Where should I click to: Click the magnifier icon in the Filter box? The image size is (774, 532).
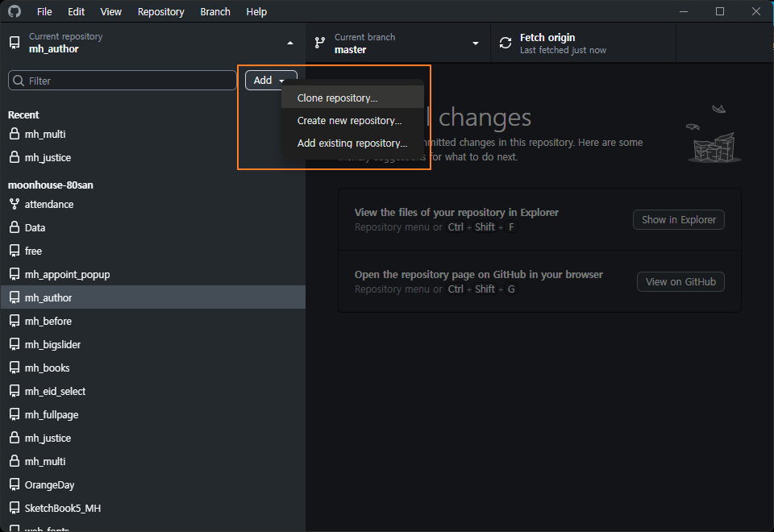coord(19,81)
